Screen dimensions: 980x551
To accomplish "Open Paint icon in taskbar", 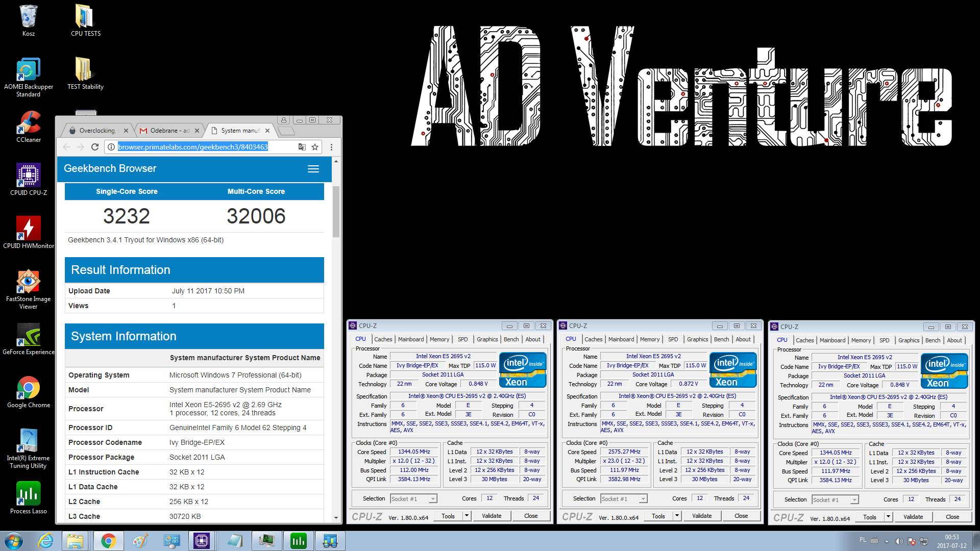I will 139,541.
